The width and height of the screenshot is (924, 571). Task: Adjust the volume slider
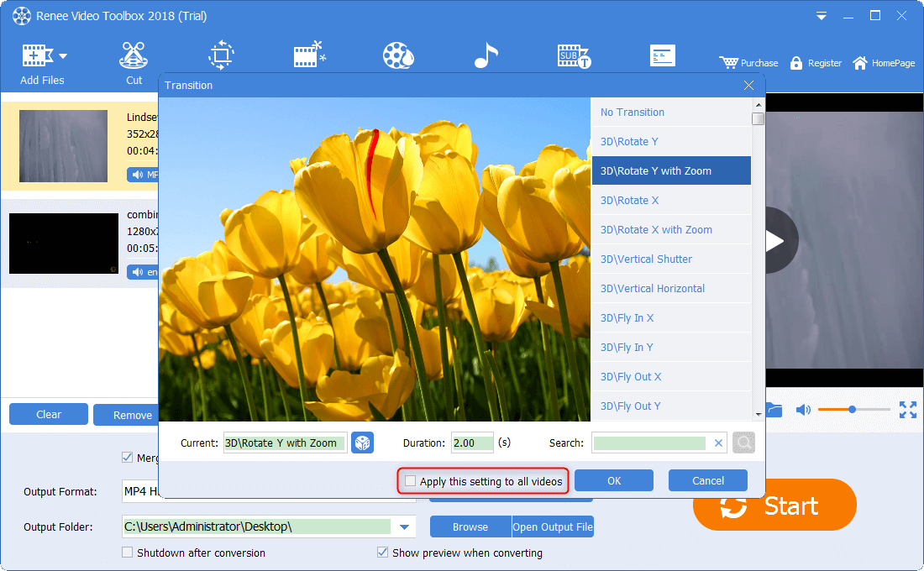pos(852,410)
